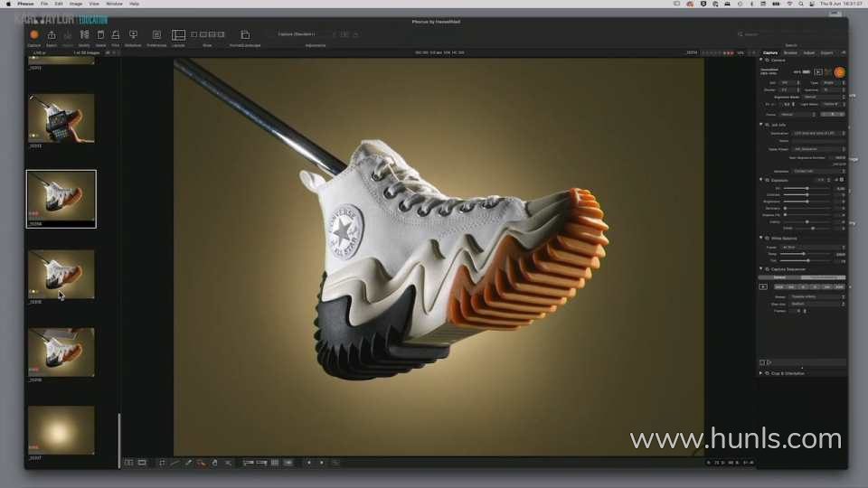The height and width of the screenshot is (488, 868).
Task: Click the Export toolbar icon
Action: click(x=52, y=35)
